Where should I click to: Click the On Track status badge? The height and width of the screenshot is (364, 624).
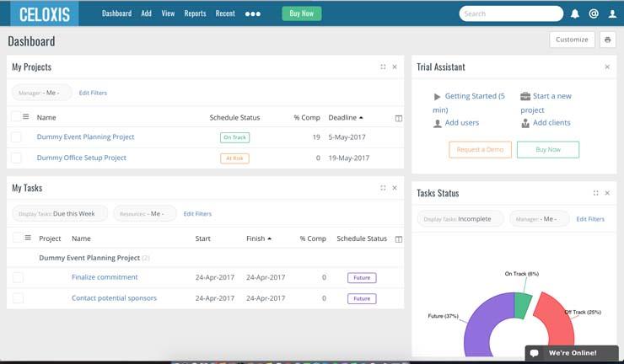pos(234,137)
